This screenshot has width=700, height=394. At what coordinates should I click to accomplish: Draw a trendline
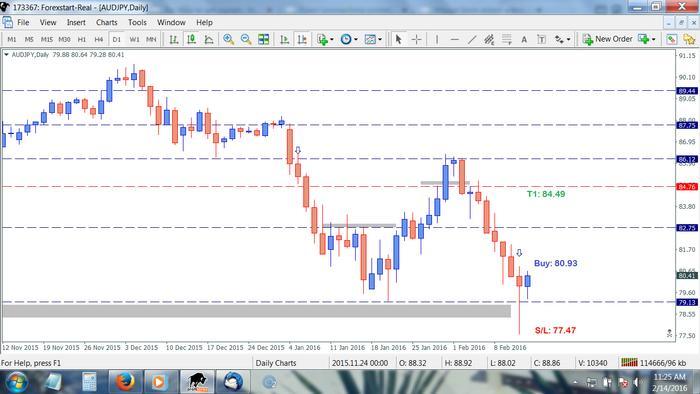[x=472, y=39]
